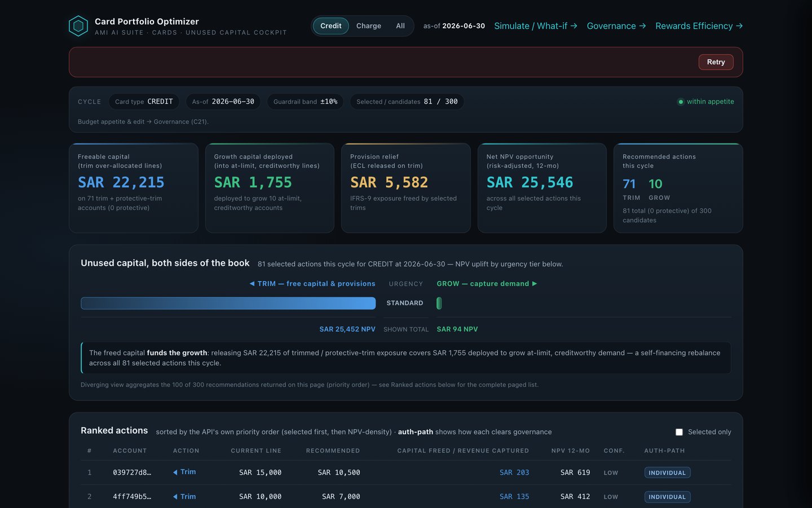Click the ACTION column header

click(186, 450)
